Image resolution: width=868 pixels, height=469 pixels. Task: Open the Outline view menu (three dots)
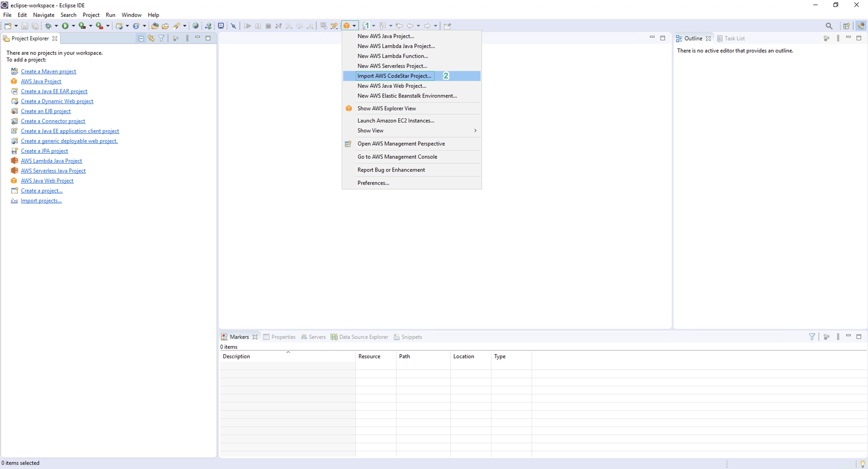coord(838,38)
